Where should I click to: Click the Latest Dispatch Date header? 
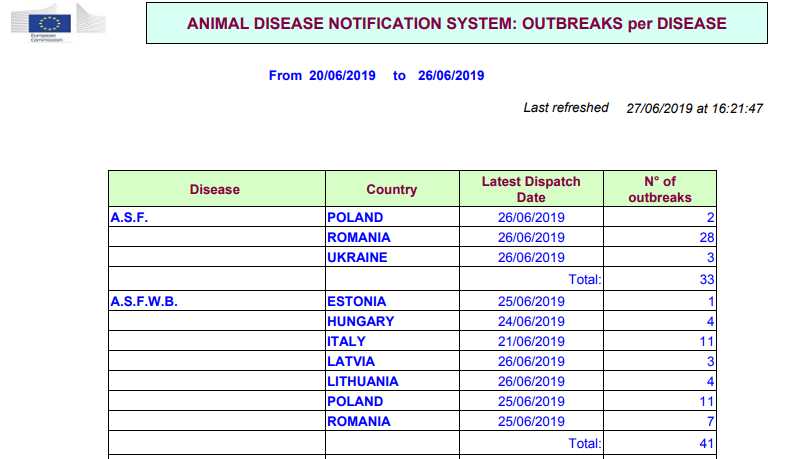tap(531, 189)
